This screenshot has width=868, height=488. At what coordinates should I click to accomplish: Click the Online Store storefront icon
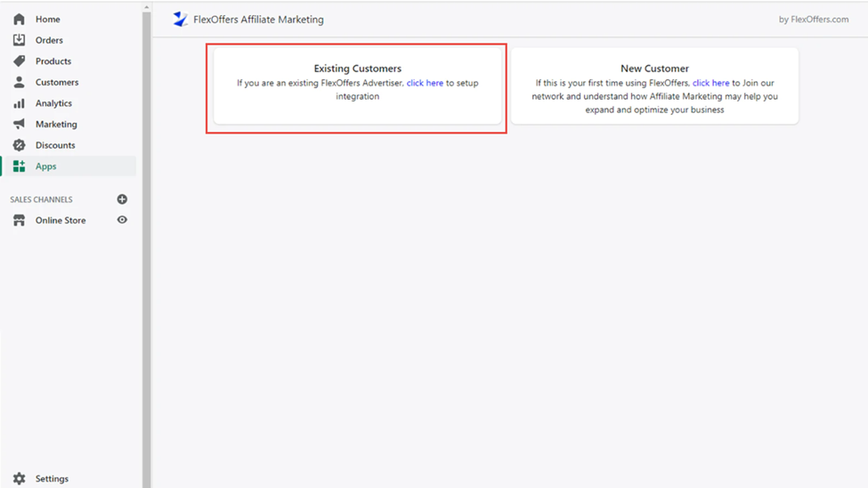(19, 220)
